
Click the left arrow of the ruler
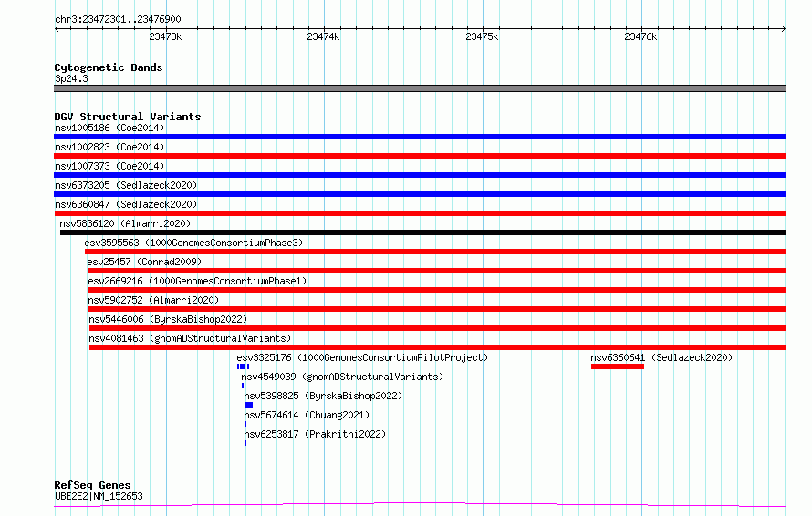coord(57,29)
